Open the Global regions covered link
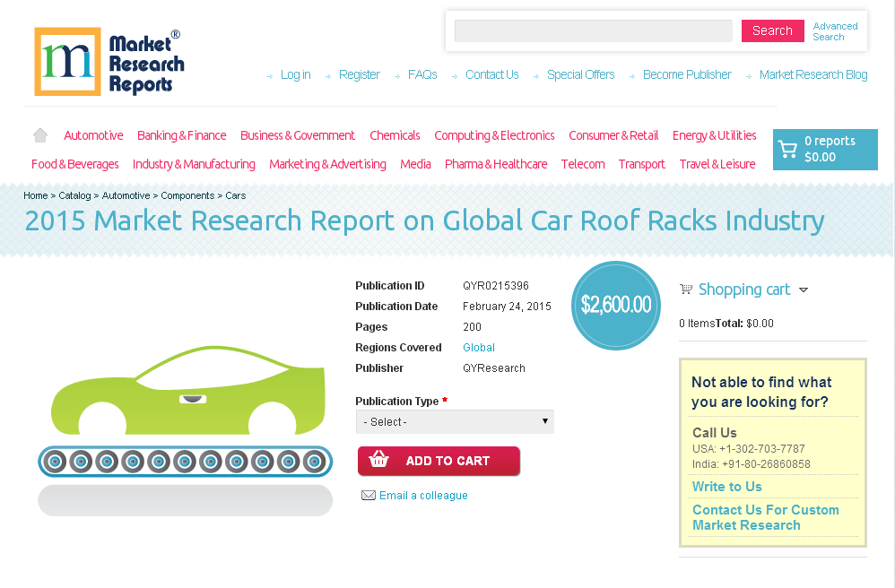Image resolution: width=895 pixels, height=588 pixels. click(x=478, y=347)
